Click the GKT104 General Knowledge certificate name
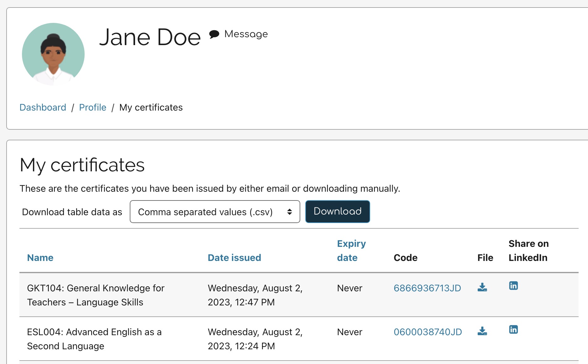 click(x=96, y=295)
